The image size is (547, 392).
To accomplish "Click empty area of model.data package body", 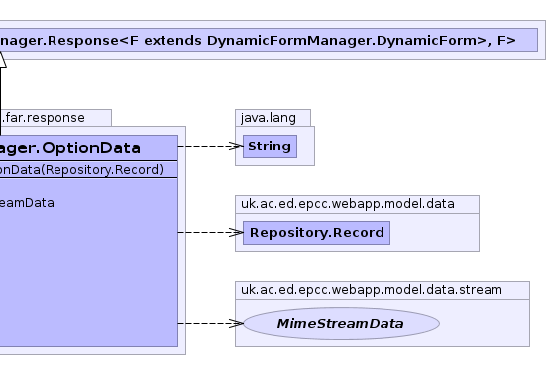I will pyautogui.click(x=434, y=233).
